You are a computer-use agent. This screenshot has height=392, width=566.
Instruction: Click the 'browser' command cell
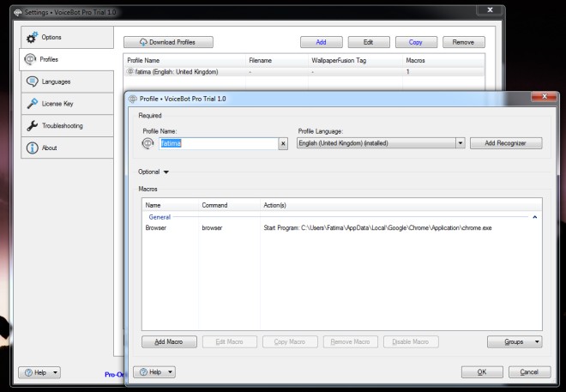tap(212, 228)
